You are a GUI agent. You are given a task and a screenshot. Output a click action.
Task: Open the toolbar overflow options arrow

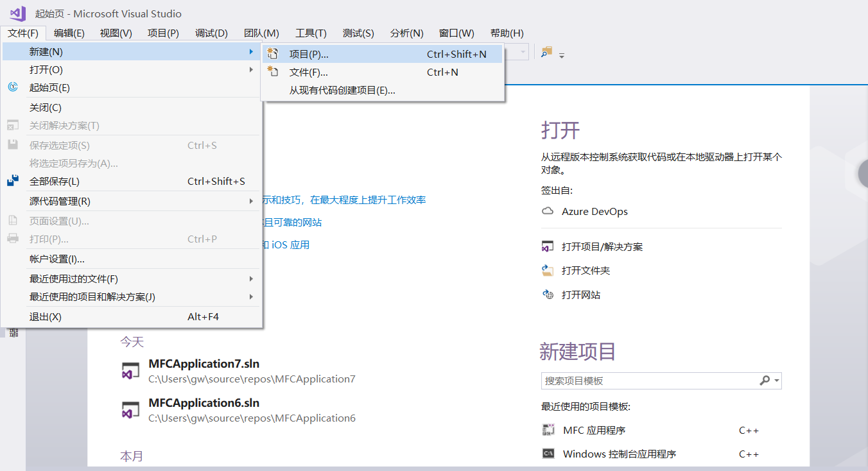tap(562, 55)
